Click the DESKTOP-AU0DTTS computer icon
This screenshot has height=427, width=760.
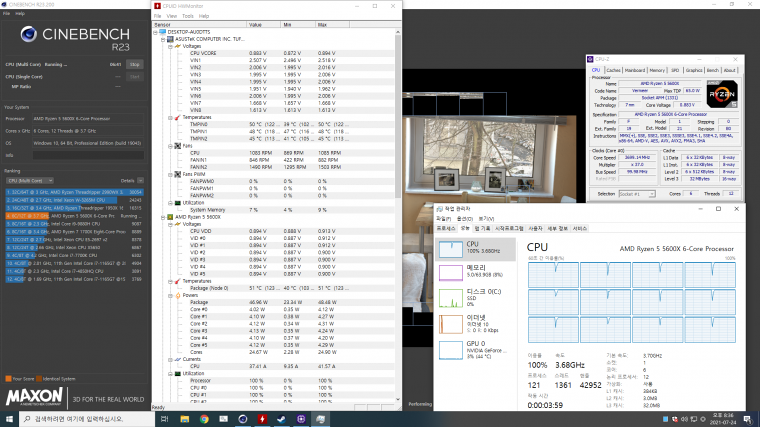(x=162, y=32)
